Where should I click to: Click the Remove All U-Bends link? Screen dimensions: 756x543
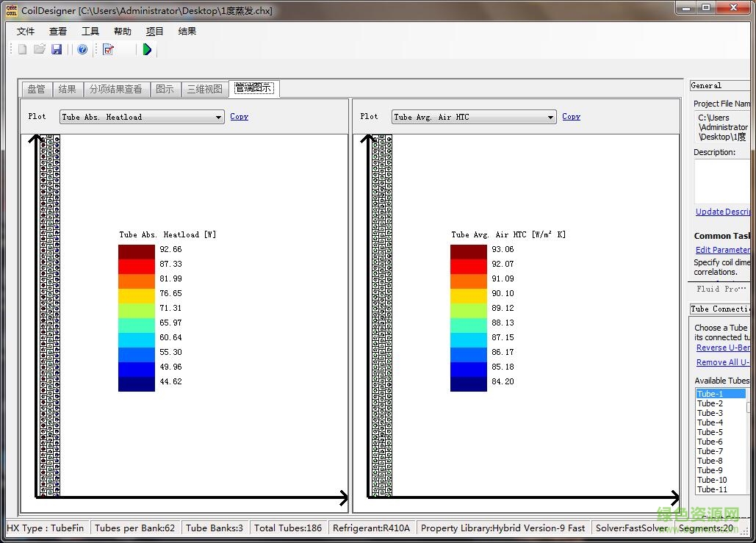(722, 362)
